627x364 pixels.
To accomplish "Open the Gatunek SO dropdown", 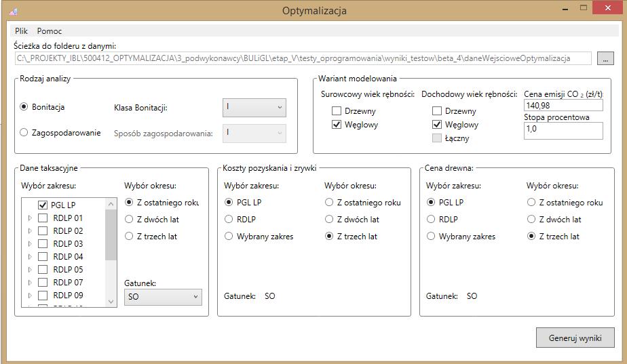I will 163,297.
